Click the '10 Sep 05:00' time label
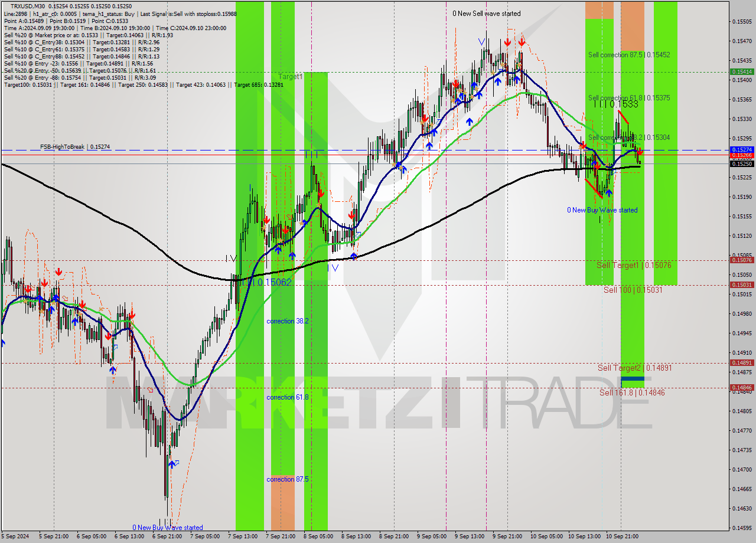Viewport: 756px width, 543px height. pos(546,537)
